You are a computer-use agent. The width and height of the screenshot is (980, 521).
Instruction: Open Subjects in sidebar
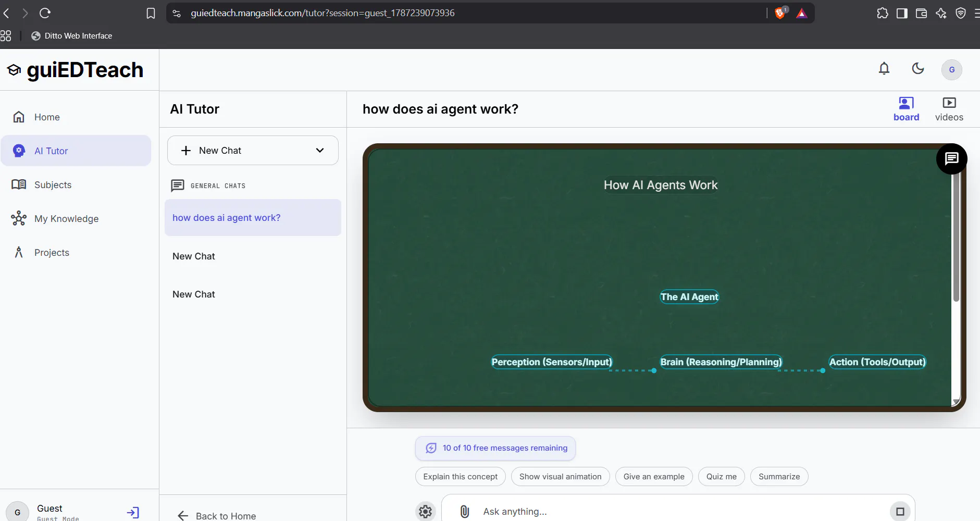[76, 185]
